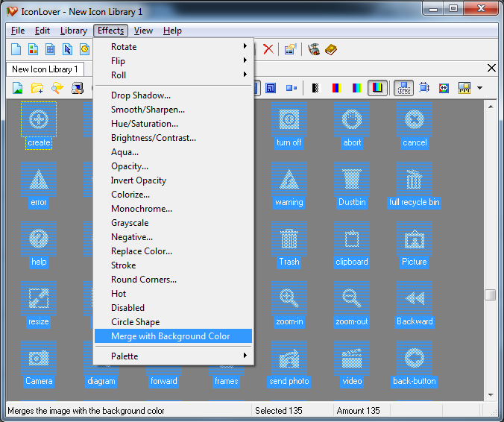Open properties via hand-and-sheet toolbar icon

tap(290, 49)
